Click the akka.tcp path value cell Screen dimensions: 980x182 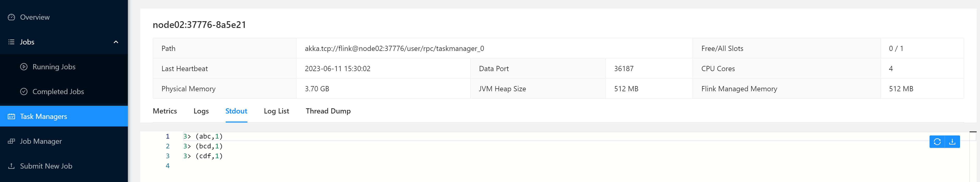[x=394, y=49]
